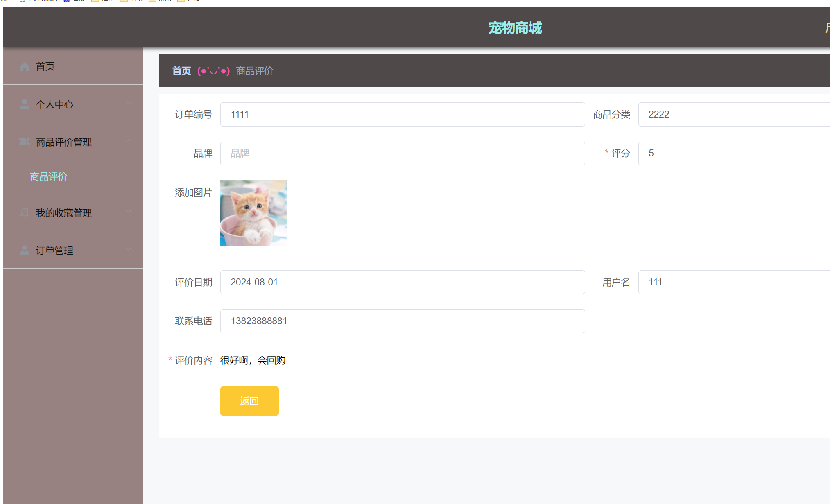Screen dimensions: 830x504
Task: Click the user icon beside 个人中心
Action: [x=25, y=104]
